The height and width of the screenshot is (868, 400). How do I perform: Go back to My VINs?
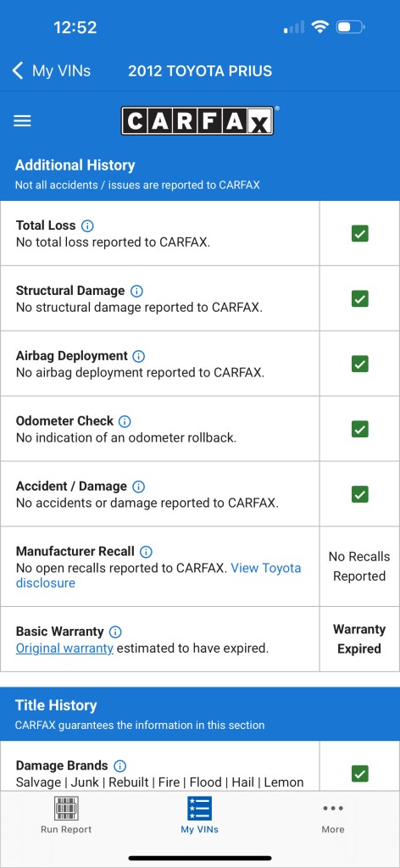pos(51,71)
